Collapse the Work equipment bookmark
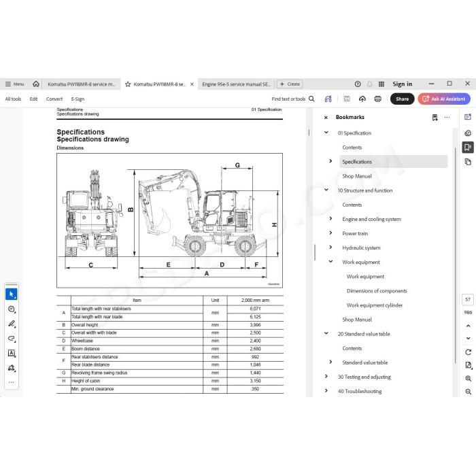The height and width of the screenshot is (476, 476). 330,261
